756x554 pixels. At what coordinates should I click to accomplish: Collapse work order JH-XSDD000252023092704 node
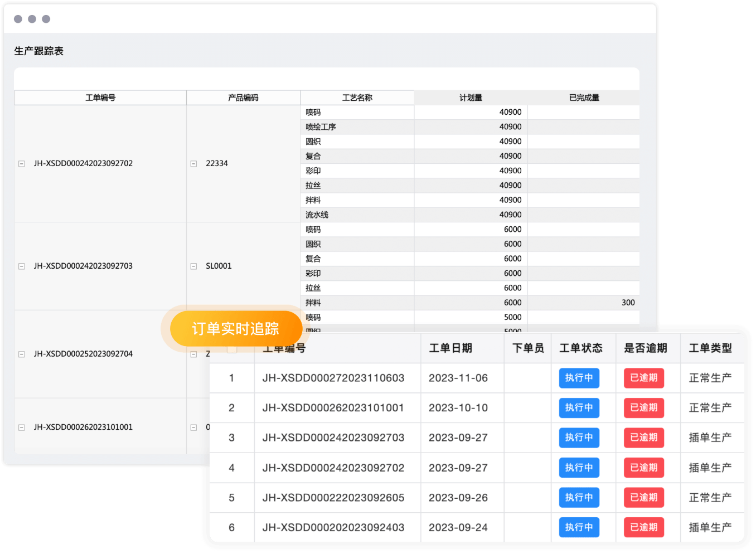pyautogui.click(x=22, y=354)
